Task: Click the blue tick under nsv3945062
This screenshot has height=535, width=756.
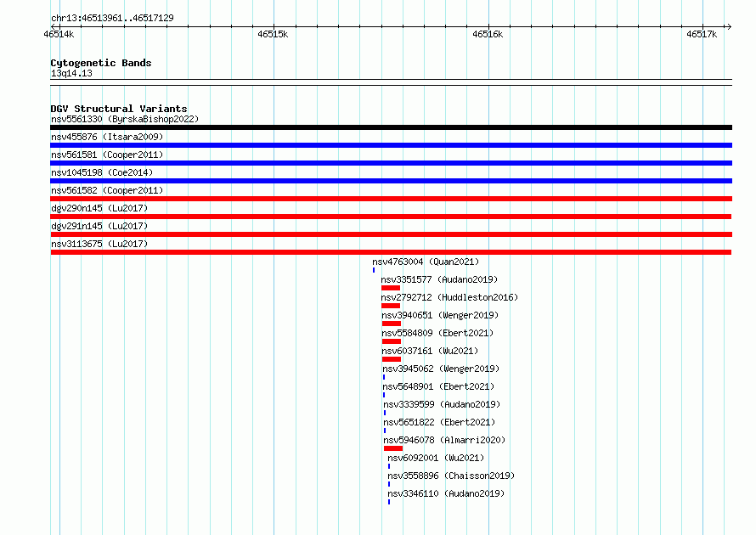Action: tap(384, 377)
